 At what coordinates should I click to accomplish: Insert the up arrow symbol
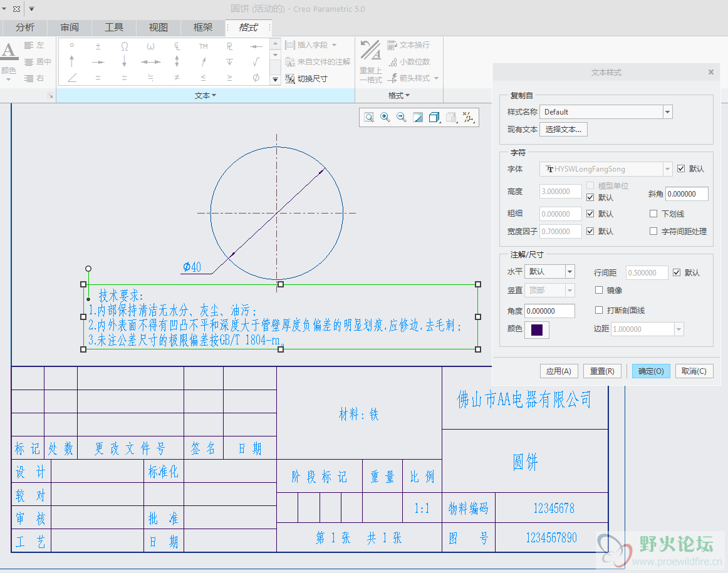point(71,61)
